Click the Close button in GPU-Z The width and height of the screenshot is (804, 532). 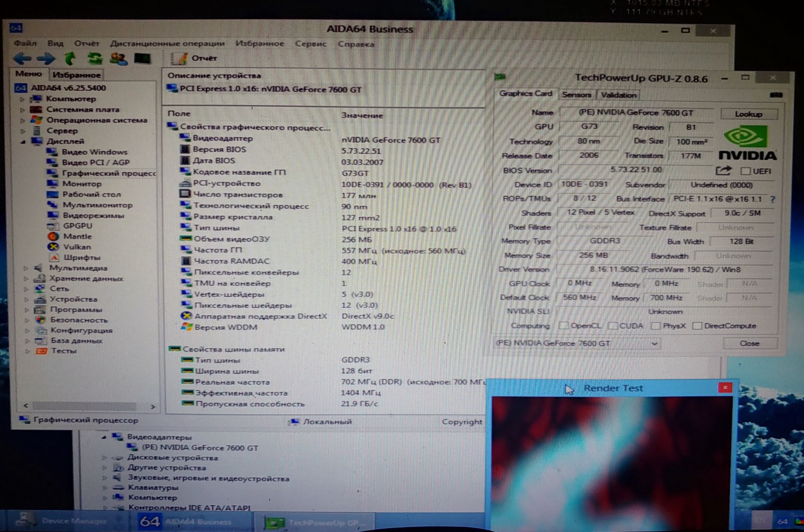coord(750,343)
